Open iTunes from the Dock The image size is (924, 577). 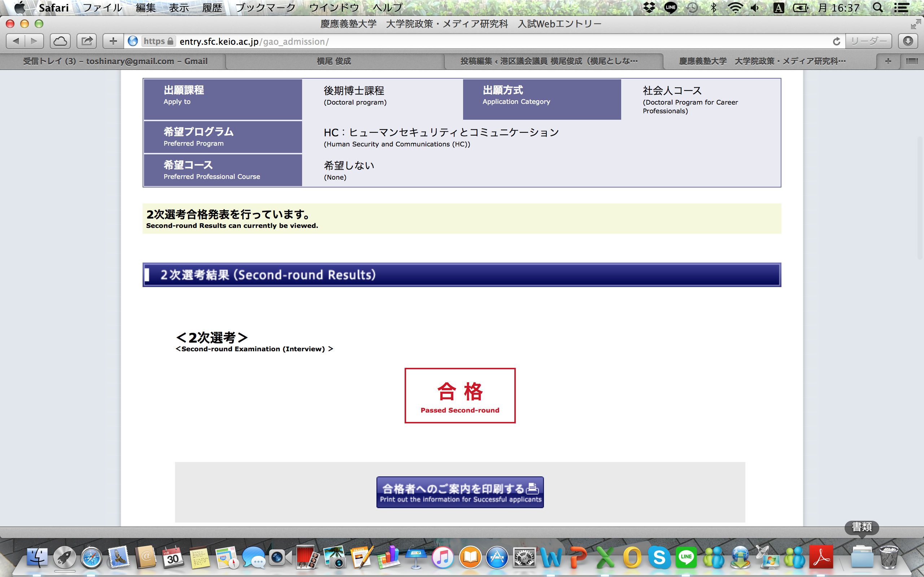click(443, 558)
